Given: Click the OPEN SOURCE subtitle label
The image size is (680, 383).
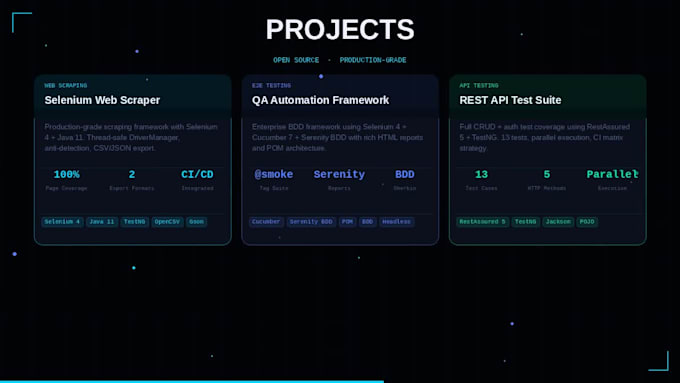Looking at the screenshot, I should tap(296, 60).
